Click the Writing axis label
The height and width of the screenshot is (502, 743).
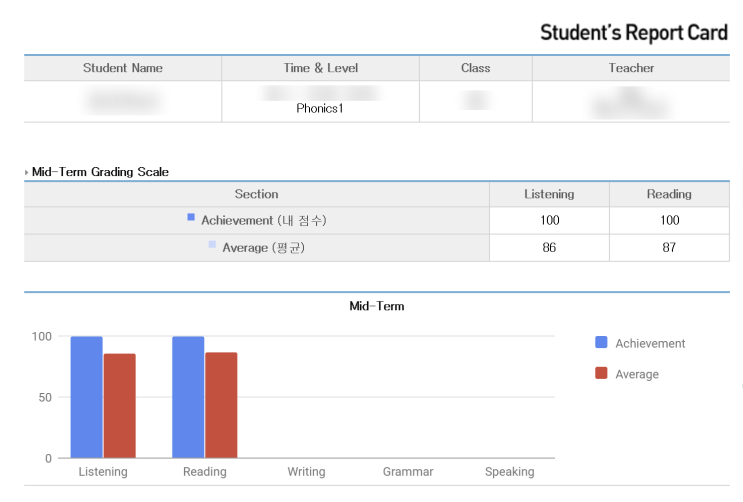pyautogui.click(x=306, y=472)
